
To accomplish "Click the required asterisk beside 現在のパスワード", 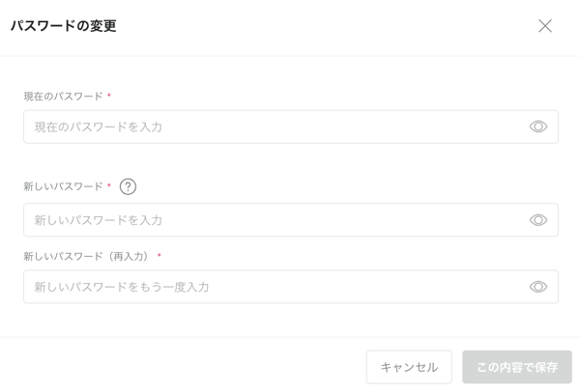I will pyautogui.click(x=109, y=97).
